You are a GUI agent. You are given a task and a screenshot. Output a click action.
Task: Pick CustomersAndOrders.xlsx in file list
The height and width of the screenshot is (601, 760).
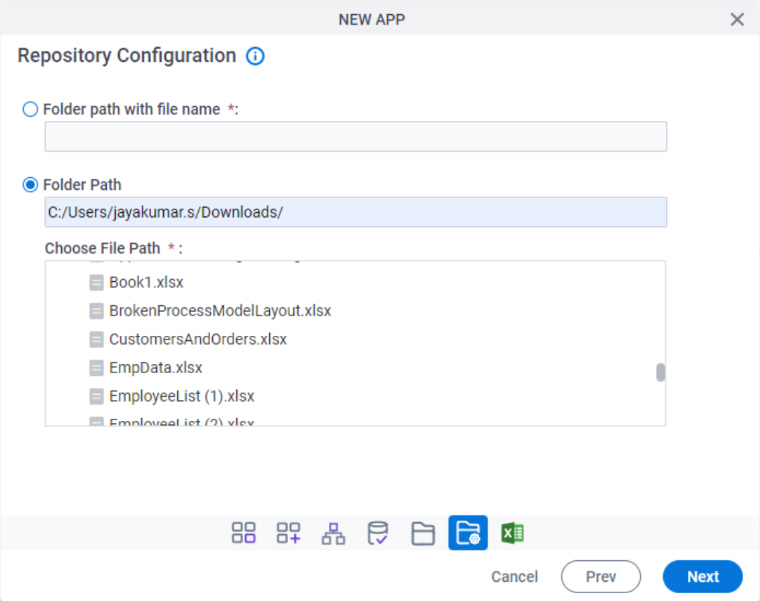[197, 339]
